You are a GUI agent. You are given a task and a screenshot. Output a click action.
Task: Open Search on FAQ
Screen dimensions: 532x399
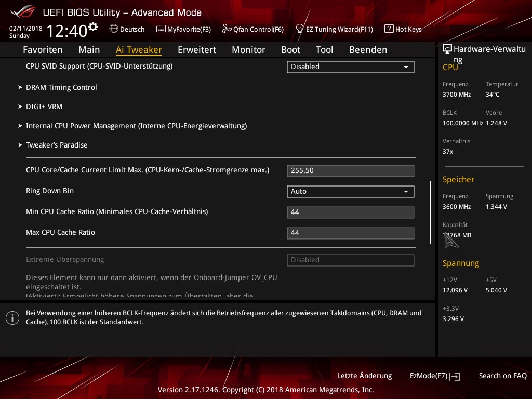pos(503,376)
